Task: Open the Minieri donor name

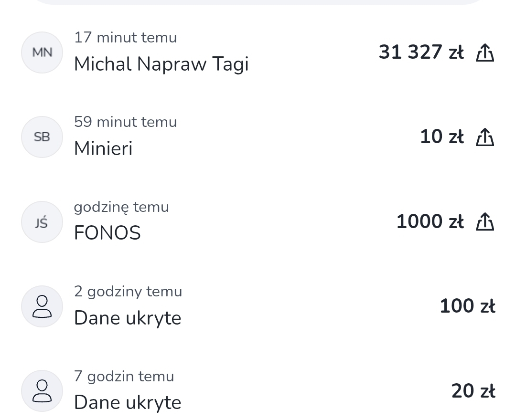Action: [x=103, y=148]
